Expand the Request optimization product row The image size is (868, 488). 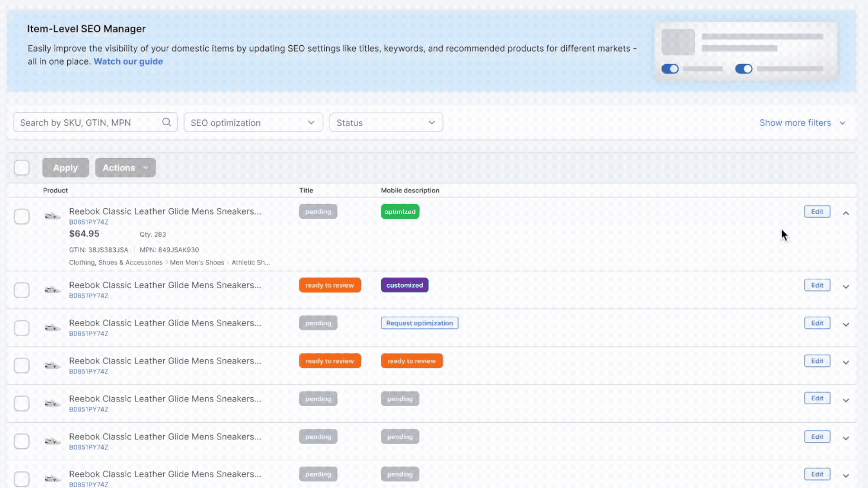point(846,324)
